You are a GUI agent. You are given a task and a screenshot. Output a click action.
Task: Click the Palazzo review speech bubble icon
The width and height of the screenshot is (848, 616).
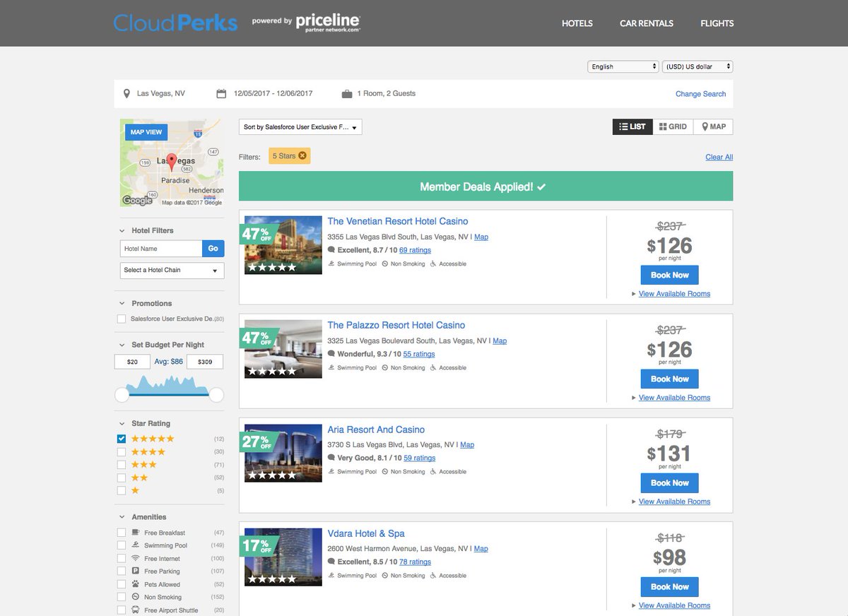(x=331, y=354)
